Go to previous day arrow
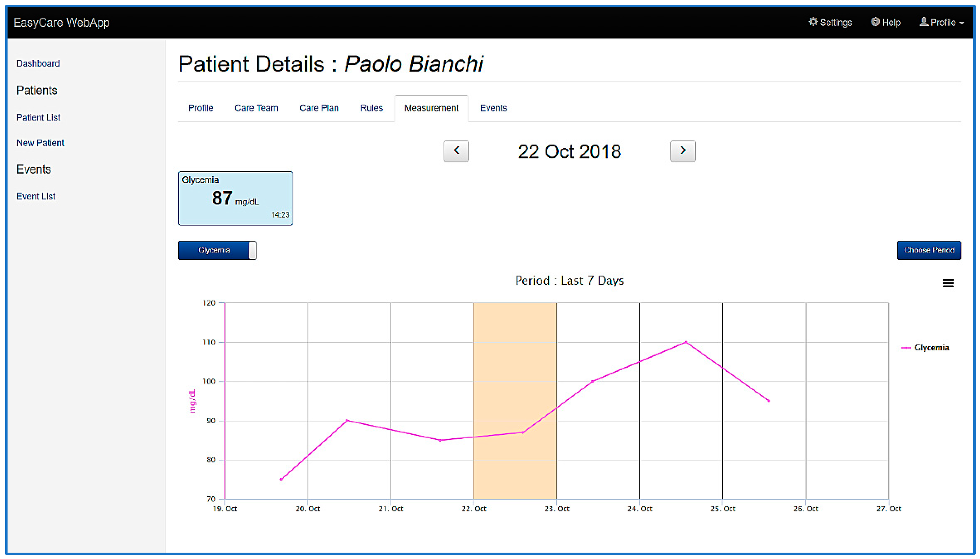The image size is (980, 559). pos(456,151)
